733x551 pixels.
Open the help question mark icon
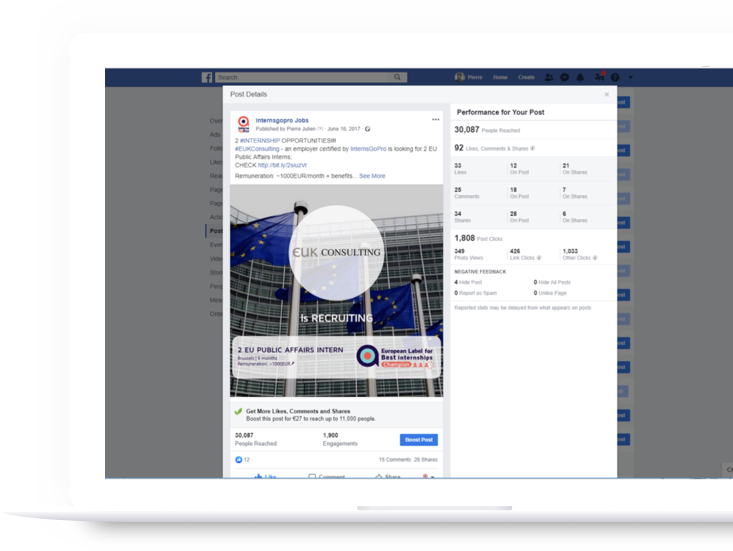pos(615,77)
